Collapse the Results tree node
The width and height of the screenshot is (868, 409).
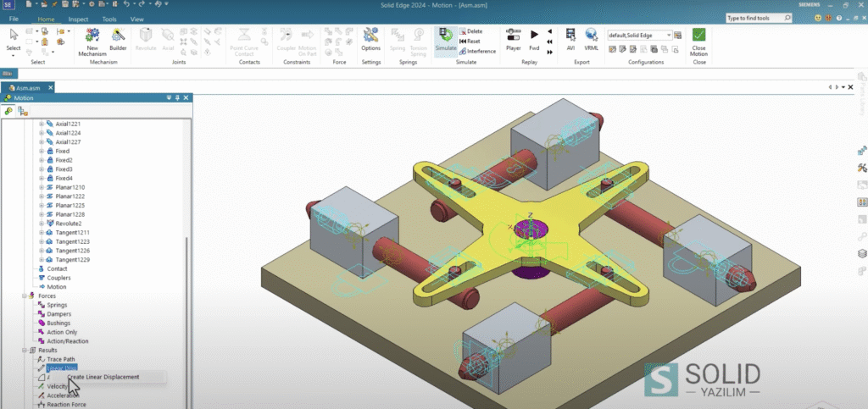tap(24, 351)
